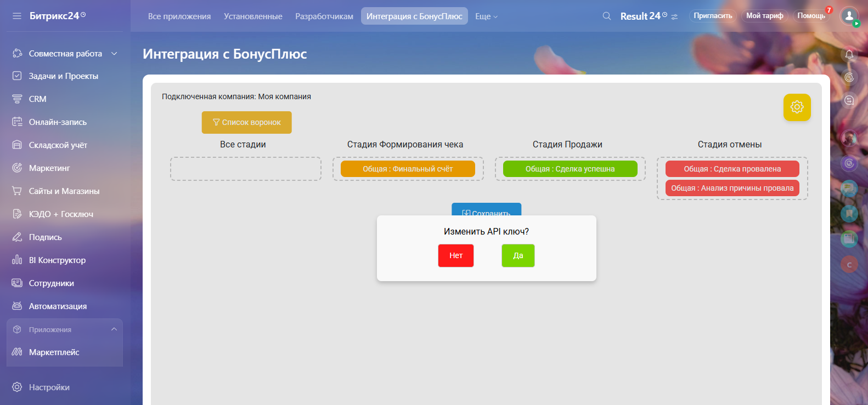The width and height of the screenshot is (868, 405).
Task: Click the Список воронок button
Action: click(247, 122)
